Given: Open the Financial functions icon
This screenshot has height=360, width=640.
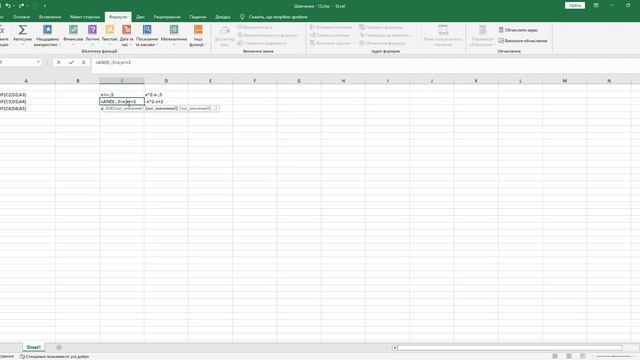Looking at the screenshot, I should pyautogui.click(x=73, y=30).
